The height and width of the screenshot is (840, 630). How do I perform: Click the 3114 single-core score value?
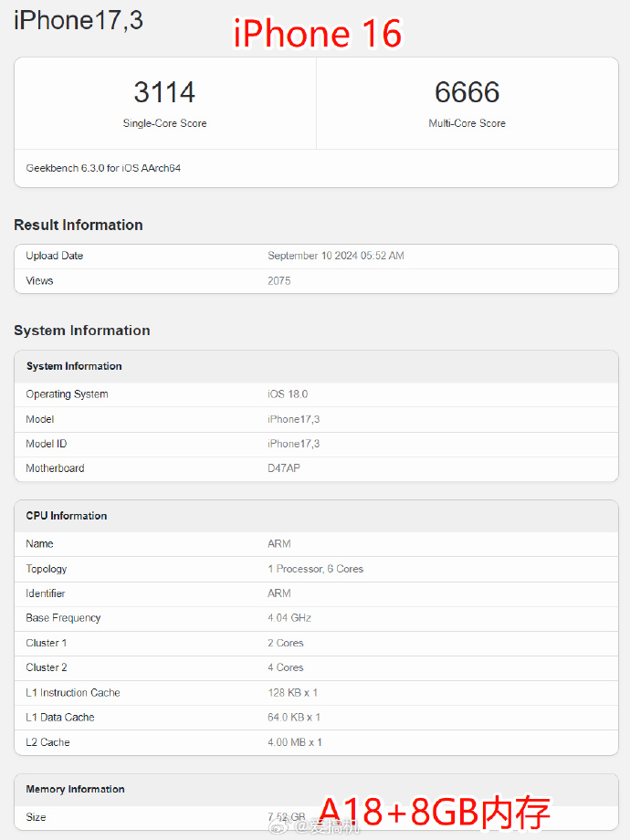[164, 92]
